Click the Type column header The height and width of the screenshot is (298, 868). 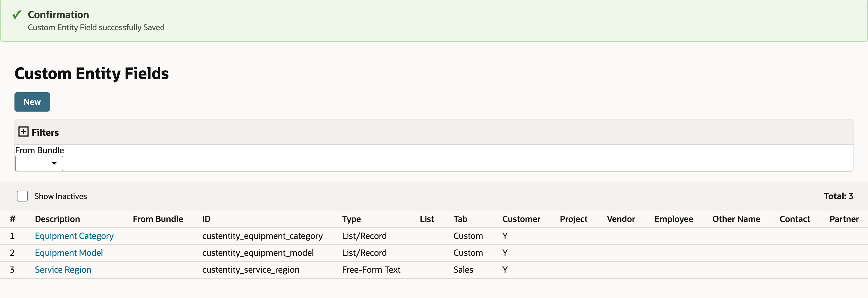[351, 219]
